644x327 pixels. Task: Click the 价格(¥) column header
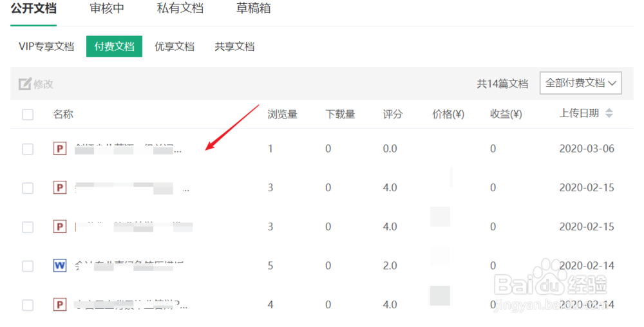(448, 114)
